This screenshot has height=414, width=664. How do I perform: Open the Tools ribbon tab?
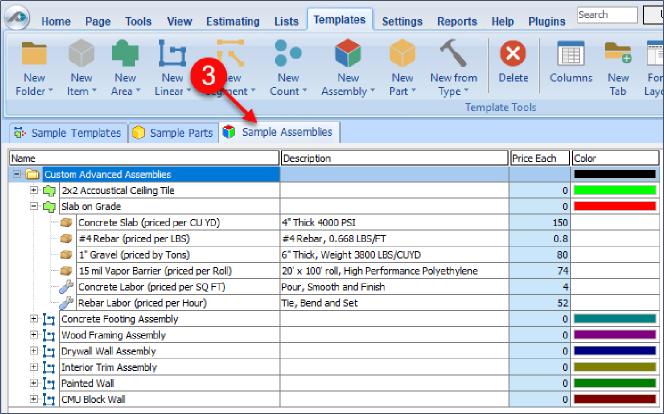[x=138, y=21]
